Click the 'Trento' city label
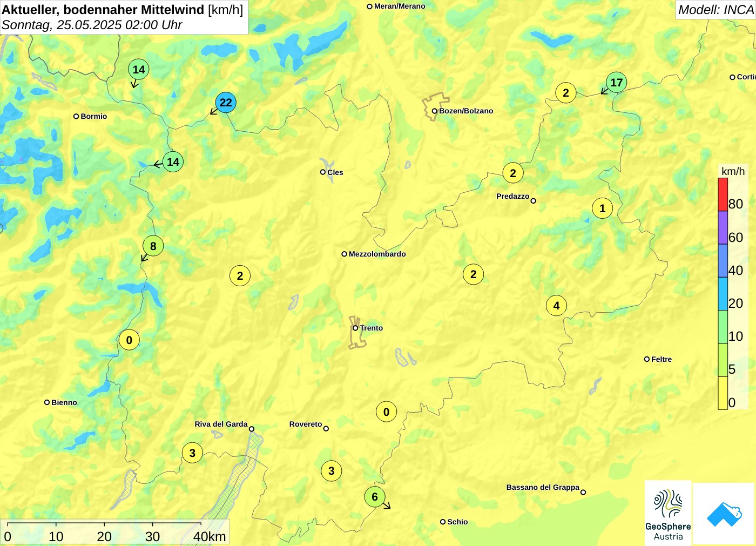This screenshot has width=756, height=546. (372, 328)
